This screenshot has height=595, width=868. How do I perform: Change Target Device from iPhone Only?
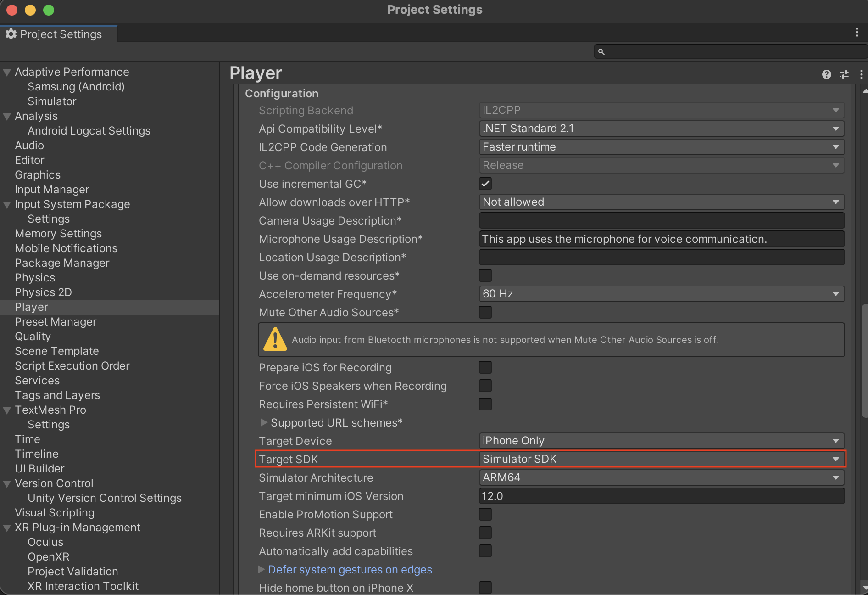(x=661, y=441)
